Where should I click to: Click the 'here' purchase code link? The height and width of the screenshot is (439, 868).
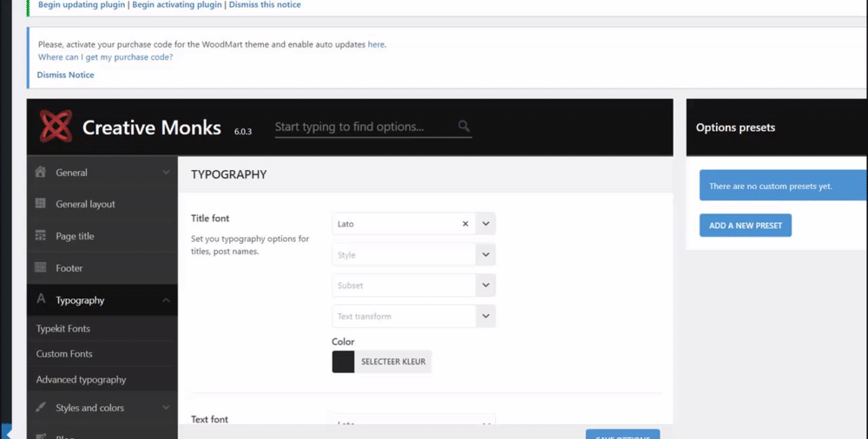pyautogui.click(x=376, y=44)
